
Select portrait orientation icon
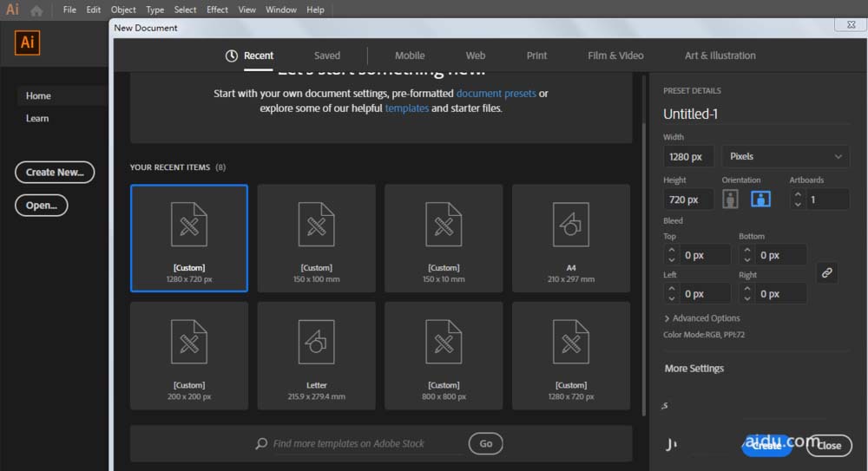[x=730, y=200]
